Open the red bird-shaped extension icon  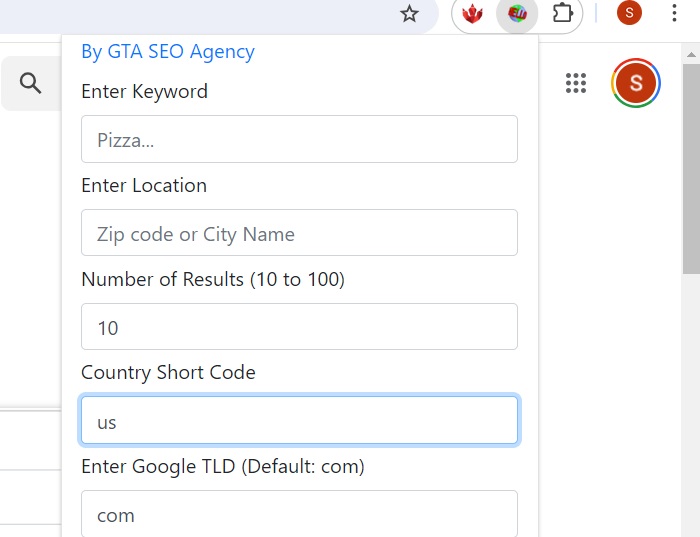[472, 14]
